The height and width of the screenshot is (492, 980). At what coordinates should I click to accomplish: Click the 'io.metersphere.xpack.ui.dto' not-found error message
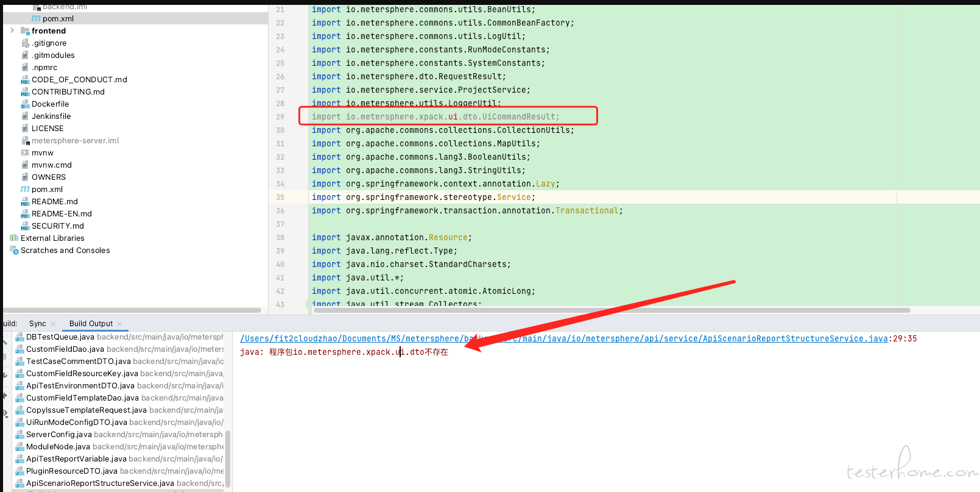(x=344, y=352)
